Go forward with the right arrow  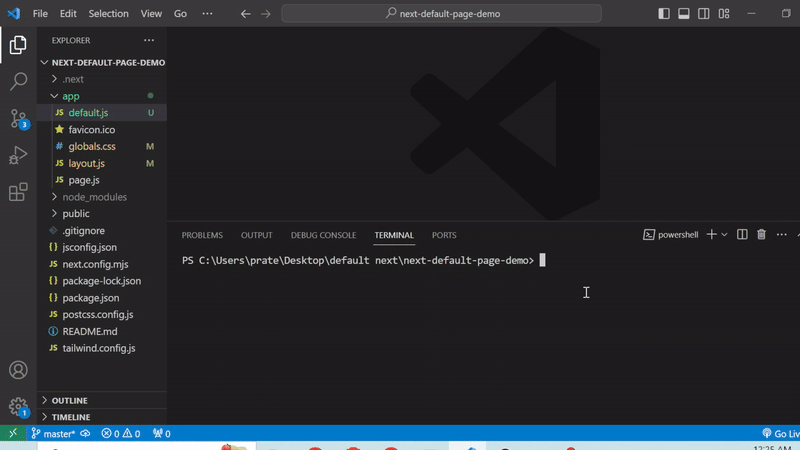click(266, 14)
